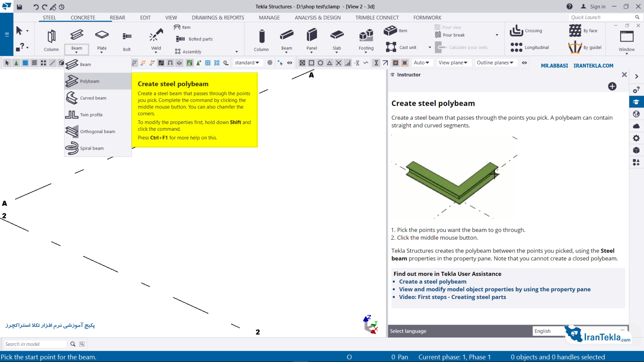Screen dimensions: 644x362
Task: Choose Twin profile menu entry
Action: [x=98, y=115]
